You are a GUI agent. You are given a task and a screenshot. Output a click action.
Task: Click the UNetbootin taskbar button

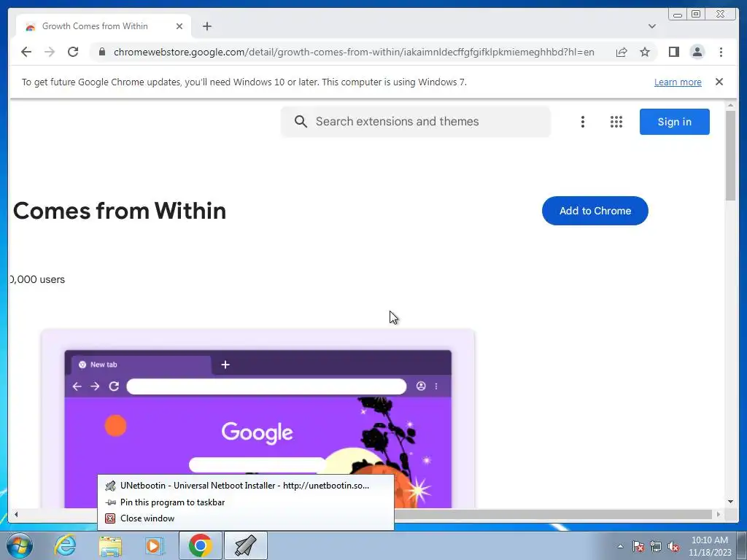coord(245,545)
